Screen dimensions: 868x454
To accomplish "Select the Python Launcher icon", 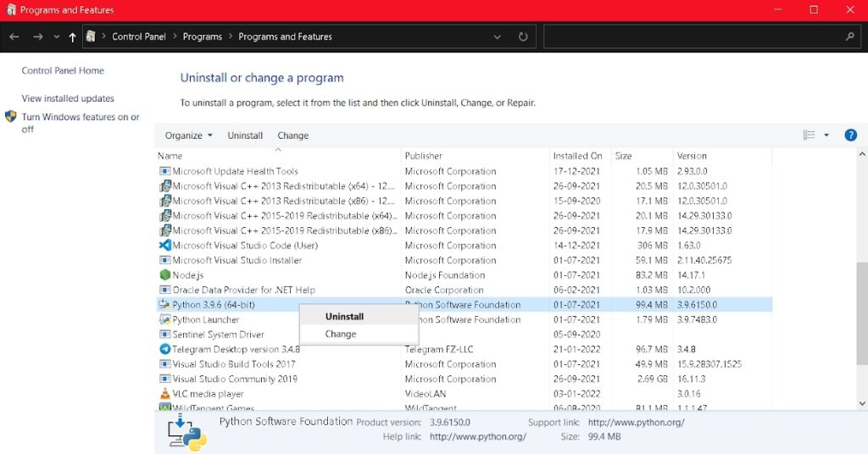I will (164, 319).
